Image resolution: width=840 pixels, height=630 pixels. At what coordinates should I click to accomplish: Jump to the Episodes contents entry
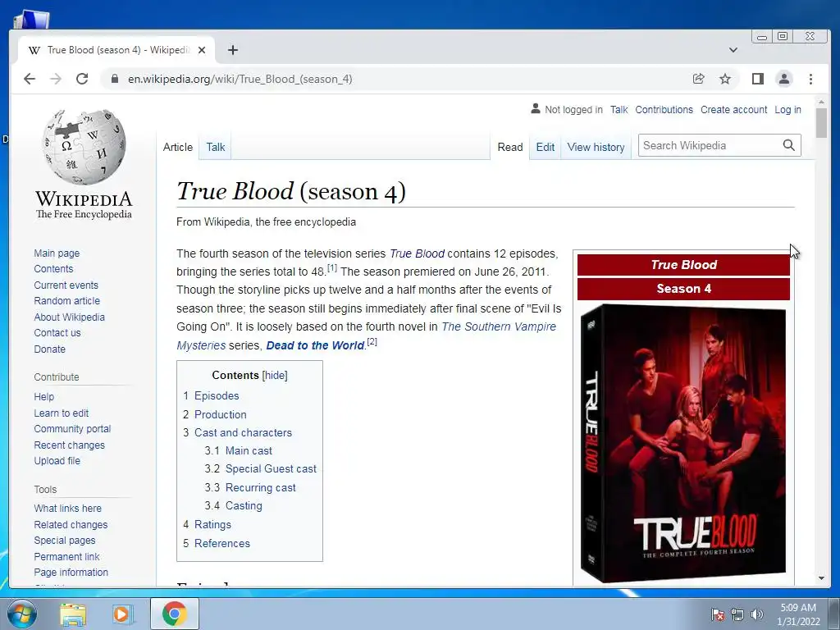(217, 395)
